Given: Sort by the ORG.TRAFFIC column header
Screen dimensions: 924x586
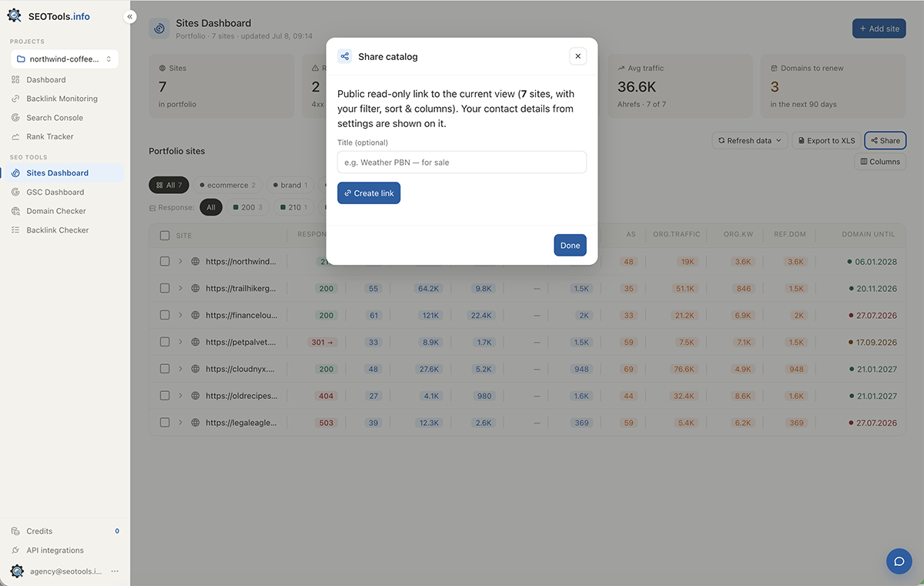Looking at the screenshot, I should (676, 235).
